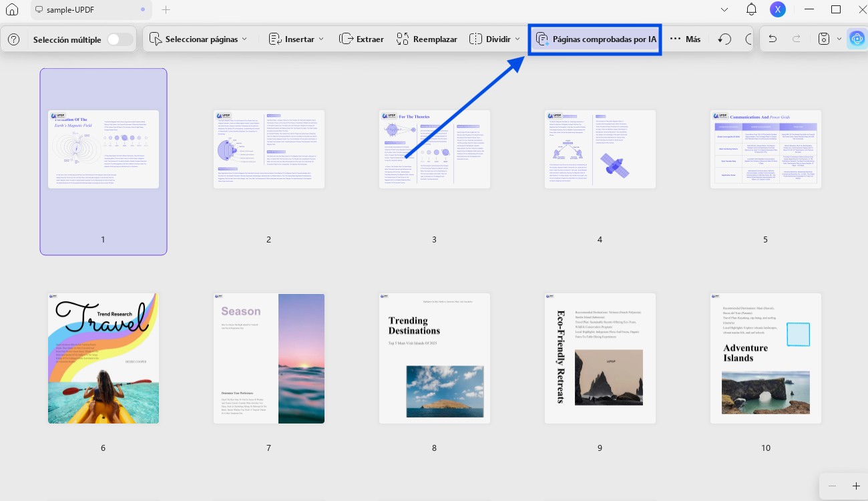
Task: Open the Más options menu
Action: coord(685,39)
